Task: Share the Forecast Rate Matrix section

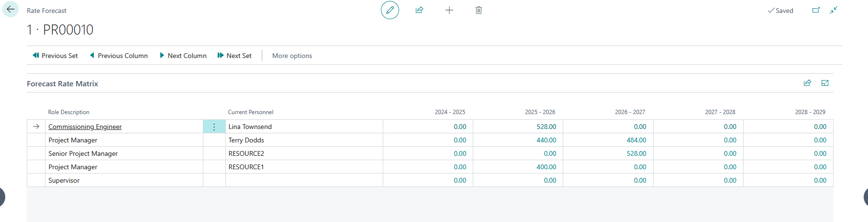Action: click(x=807, y=83)
